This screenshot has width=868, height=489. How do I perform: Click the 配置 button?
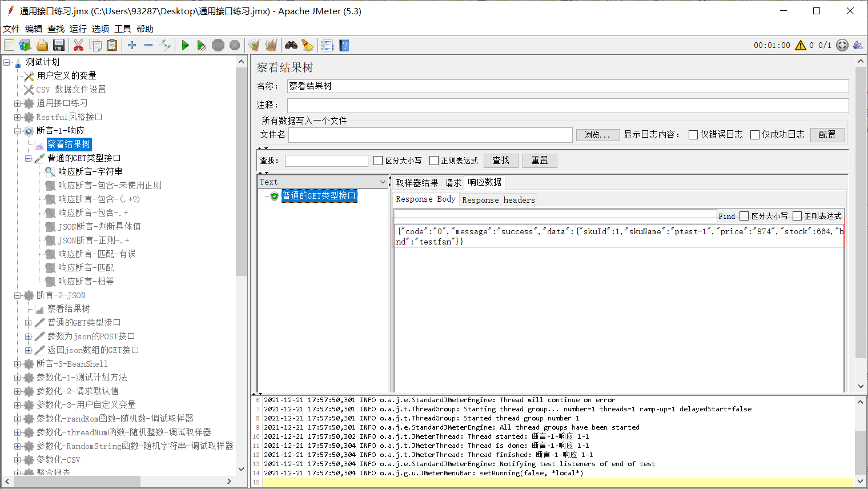(827, 135)
